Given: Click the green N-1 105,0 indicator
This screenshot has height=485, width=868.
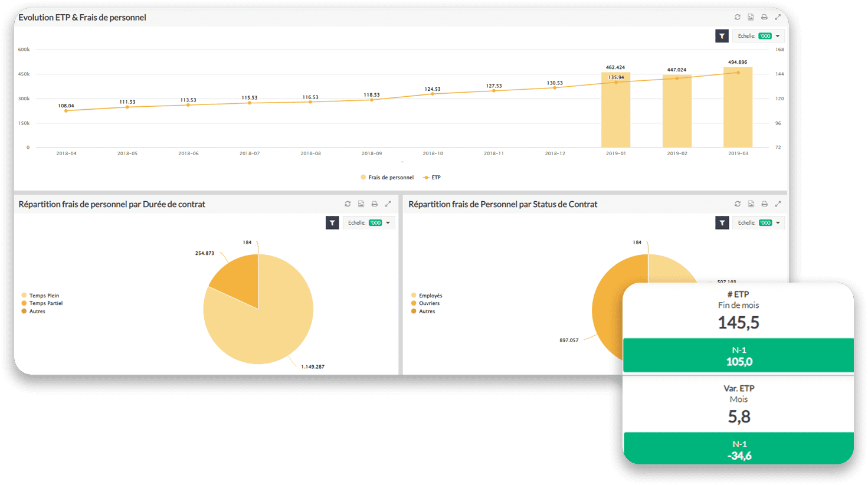Looking at the screenshot, I should click(x=738, y=355).
